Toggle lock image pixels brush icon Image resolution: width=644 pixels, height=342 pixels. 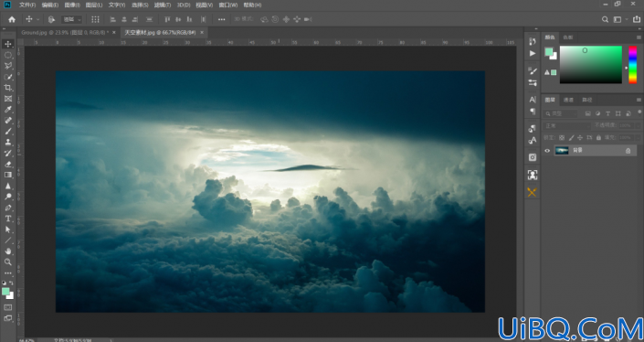[x=571, y=138]
